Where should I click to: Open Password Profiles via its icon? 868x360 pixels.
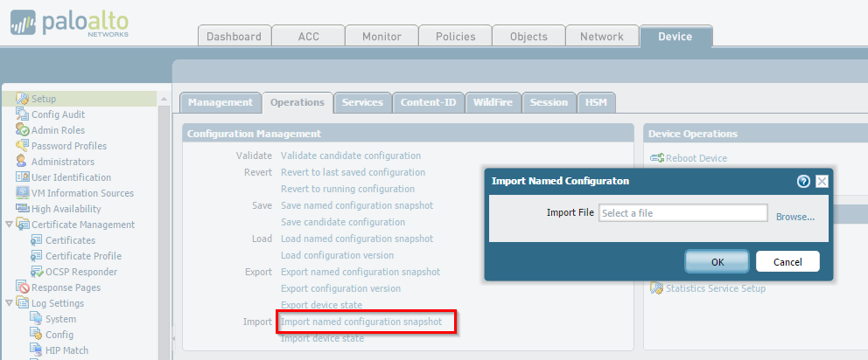tap(23, 146)
